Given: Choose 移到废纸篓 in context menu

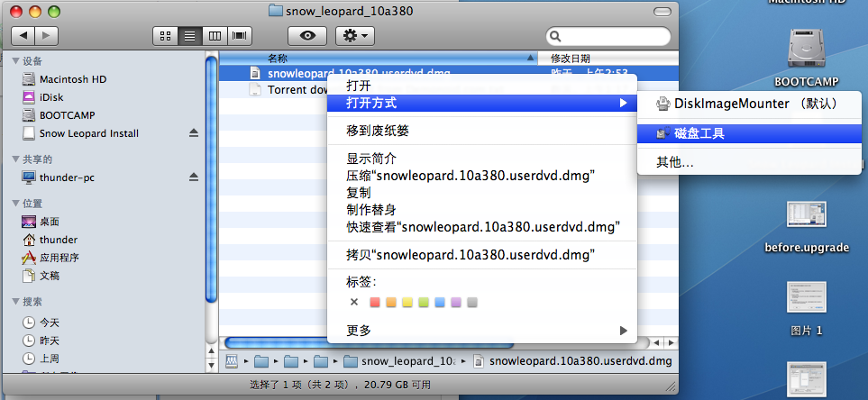Looking at the screenshot, I should [x=481, y=131].
